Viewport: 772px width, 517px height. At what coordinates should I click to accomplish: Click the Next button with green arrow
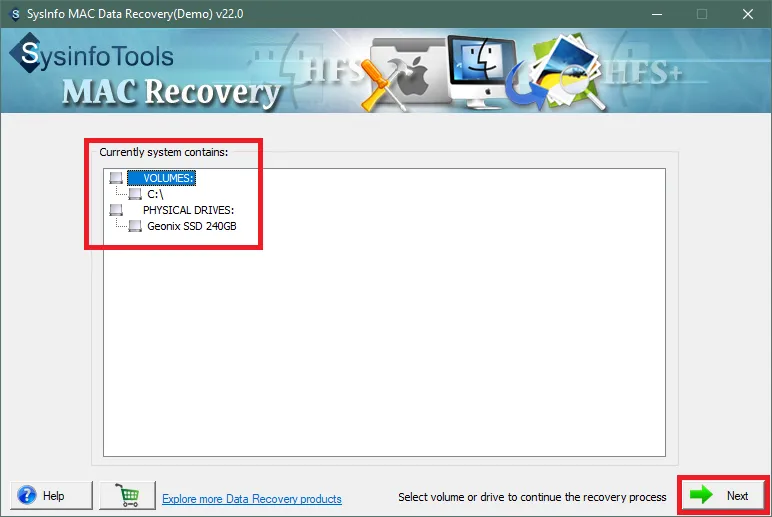(723, 495)
